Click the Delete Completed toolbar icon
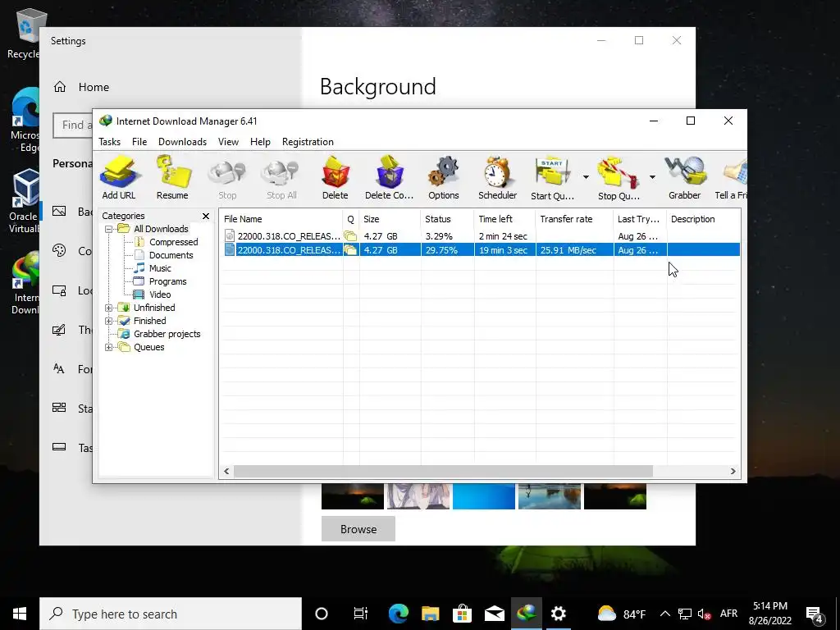Image resolution: width=840 pixels, height=630 pixels. click(390, 178)
